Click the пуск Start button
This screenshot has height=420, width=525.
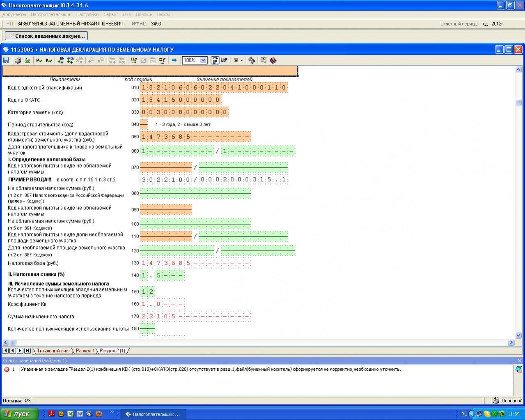(19, 414)
